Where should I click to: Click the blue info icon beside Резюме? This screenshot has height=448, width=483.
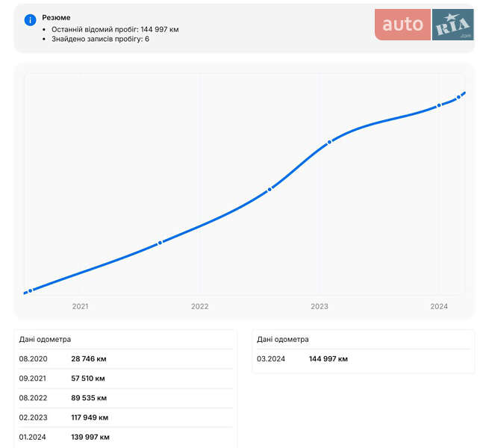pyautogui.click(x=30, y=20)
